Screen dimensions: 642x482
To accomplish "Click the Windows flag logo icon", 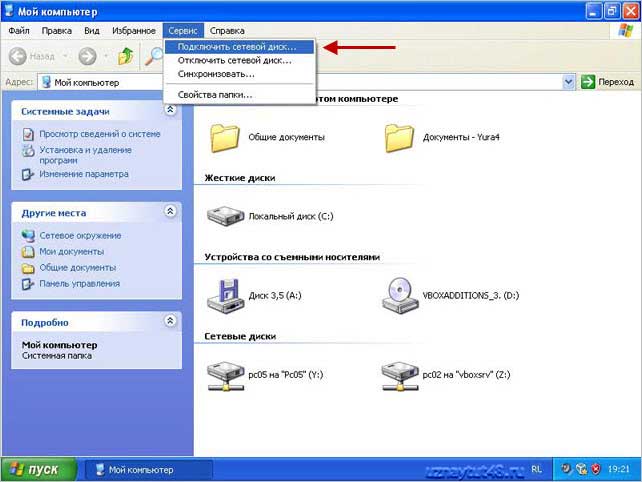I will (626, 31).
